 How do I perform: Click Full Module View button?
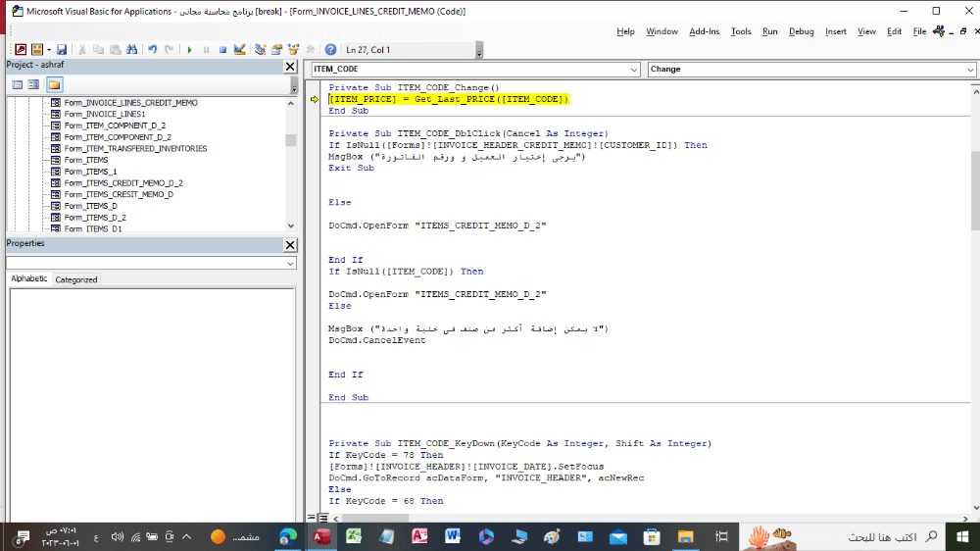pyautogui.click(x=323, y=518)
